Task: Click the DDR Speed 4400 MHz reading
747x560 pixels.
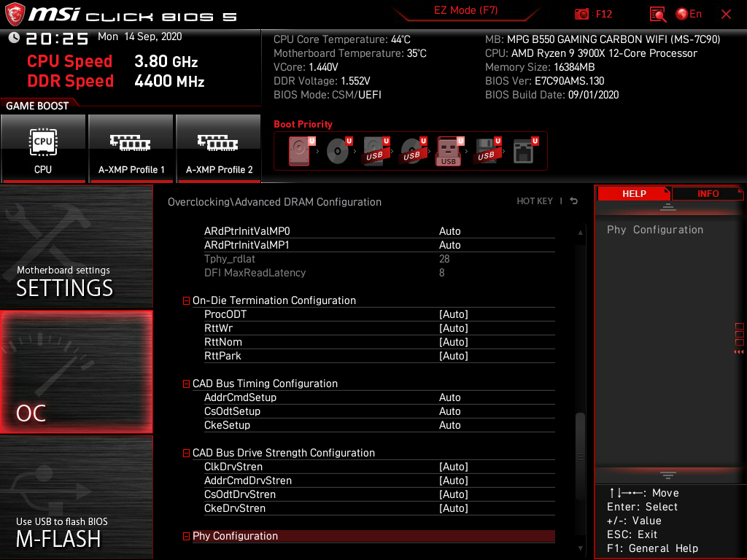Action: click(116, 81)
